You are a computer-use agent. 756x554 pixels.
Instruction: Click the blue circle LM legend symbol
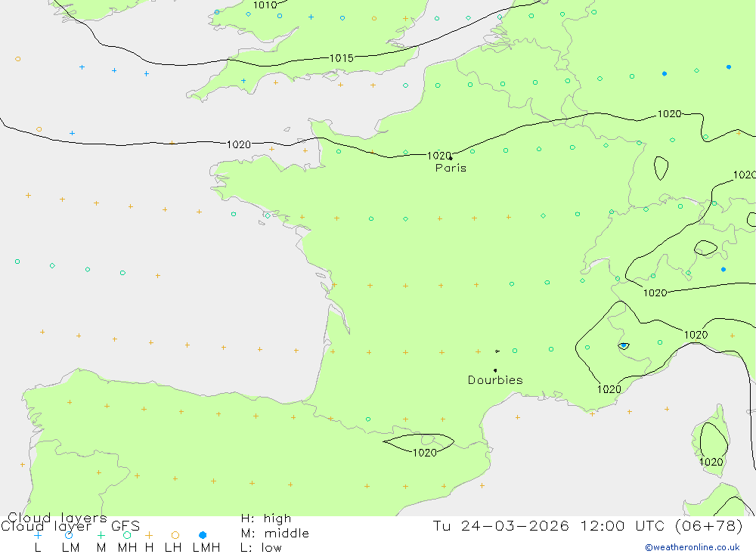(69, 535)
